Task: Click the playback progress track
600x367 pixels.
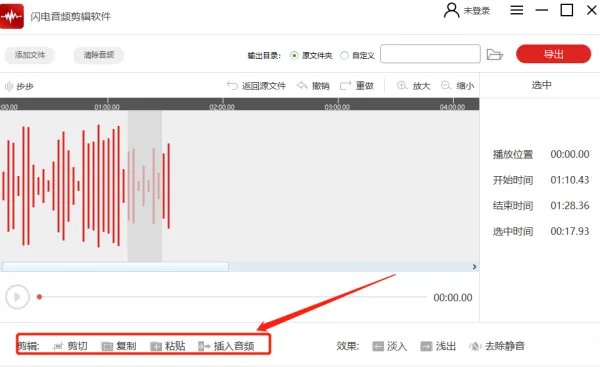Action: coord(232,297)
